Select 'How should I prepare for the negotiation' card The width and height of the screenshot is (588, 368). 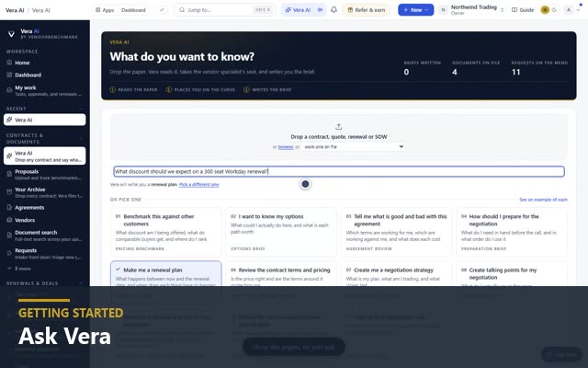tap(511, 232)
